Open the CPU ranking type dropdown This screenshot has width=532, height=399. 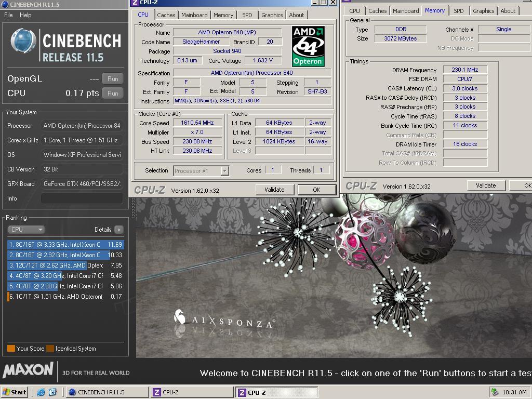(x=26, y=230)
